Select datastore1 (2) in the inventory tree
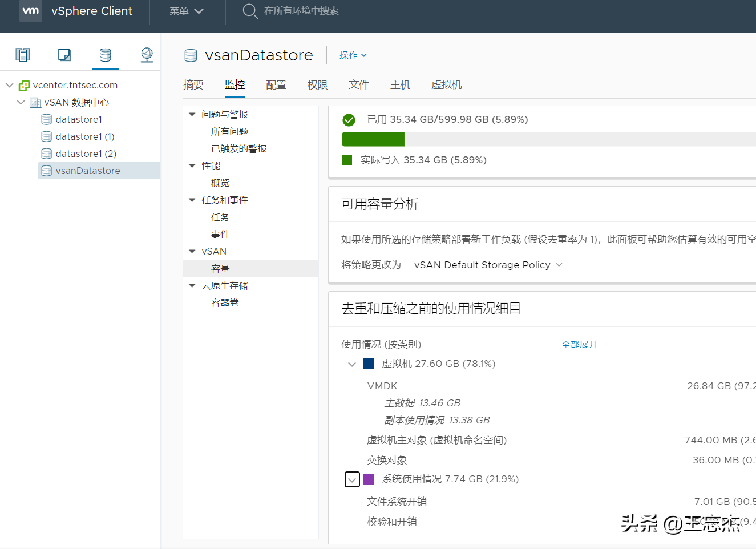The image size is (756, 549). [x=86, y=154]
